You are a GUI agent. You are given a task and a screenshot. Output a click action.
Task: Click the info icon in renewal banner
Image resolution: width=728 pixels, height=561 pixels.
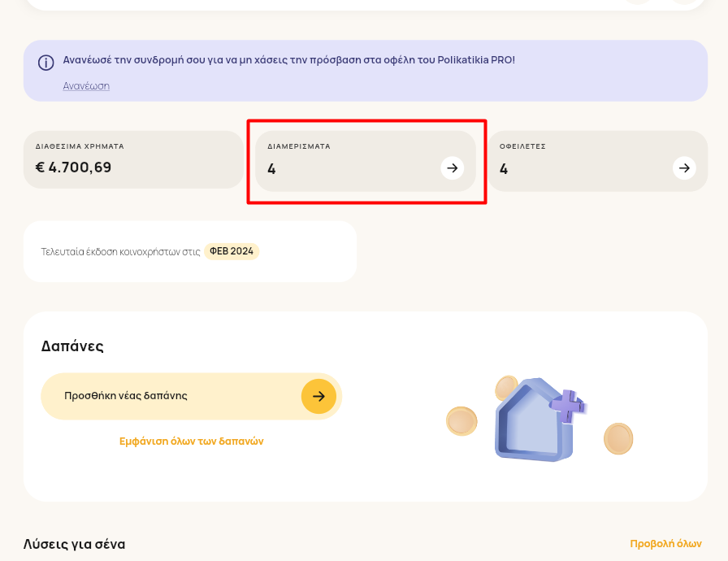[46, 63]
